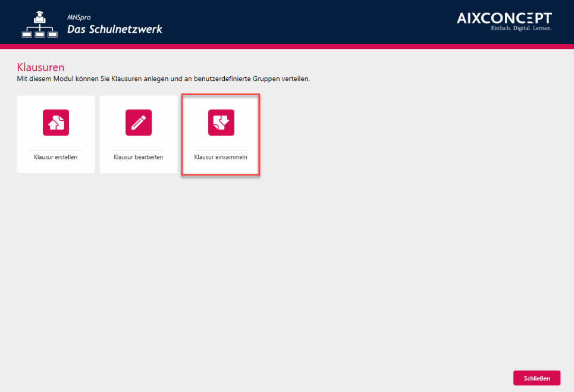Click the Klausur einsammeln download icon

point(221,123)
